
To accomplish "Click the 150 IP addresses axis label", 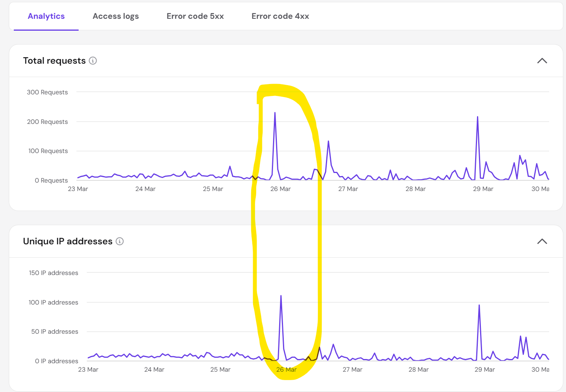I will coord(53,273).
